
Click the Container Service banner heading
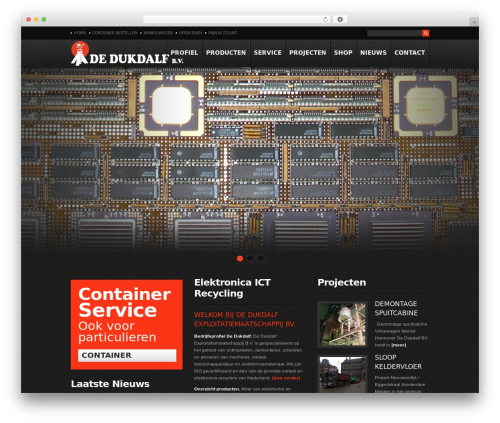[x=124, y=302]
